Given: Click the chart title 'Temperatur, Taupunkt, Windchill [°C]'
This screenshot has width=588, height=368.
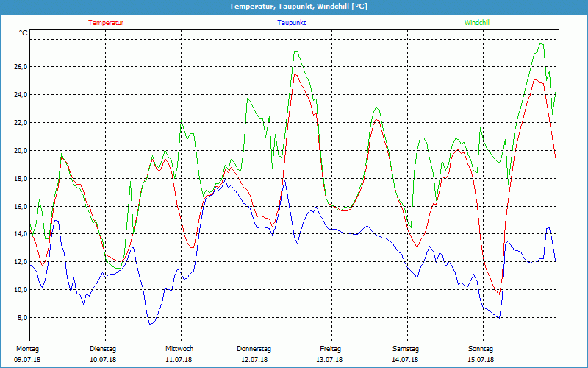Looking at the screenshot, I should tap(298, 7).
